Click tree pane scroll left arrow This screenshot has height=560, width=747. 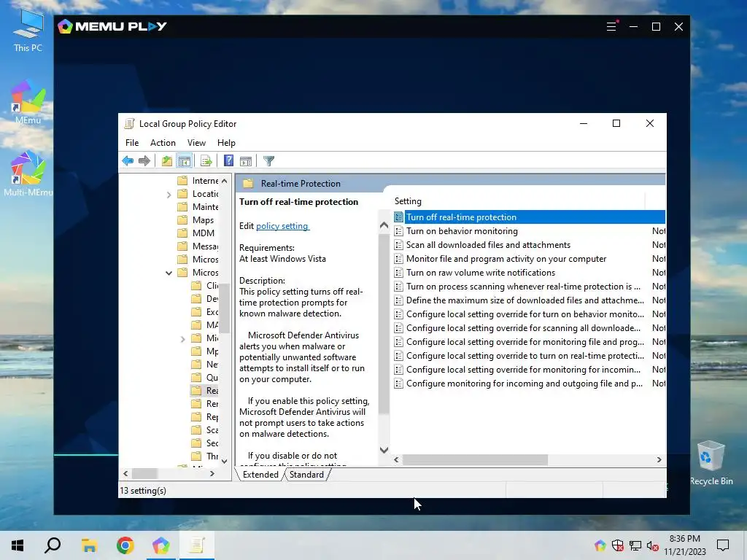[x=125, y=474]
